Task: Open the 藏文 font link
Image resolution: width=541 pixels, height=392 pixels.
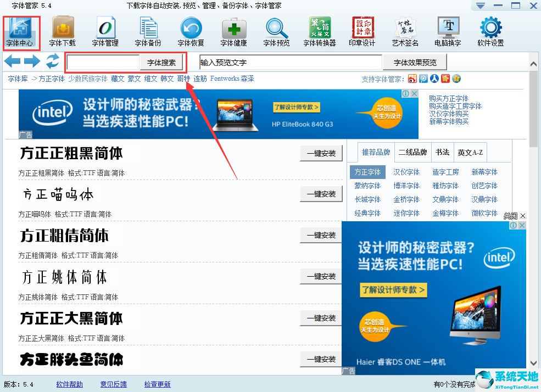Action: (118, 79)
